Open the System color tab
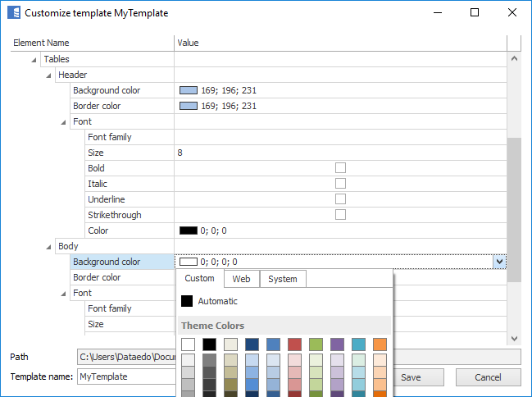The width and height of the screenshot is (532, 397). [283, 279]
